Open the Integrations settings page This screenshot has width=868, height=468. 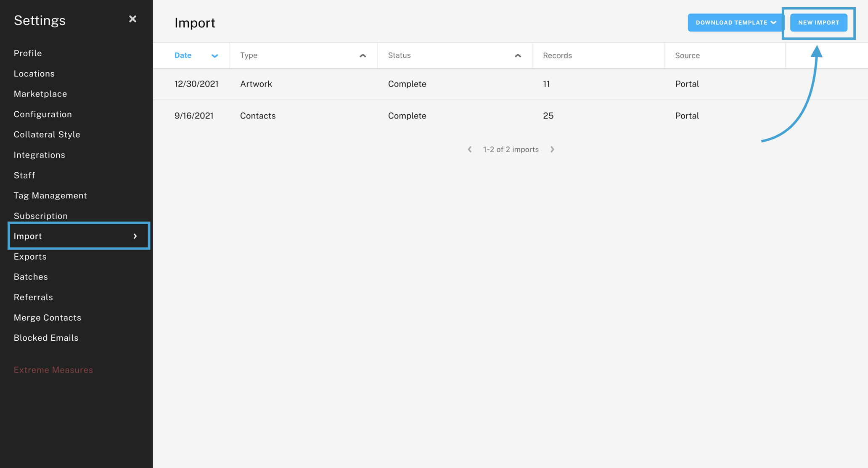[39, 155]
